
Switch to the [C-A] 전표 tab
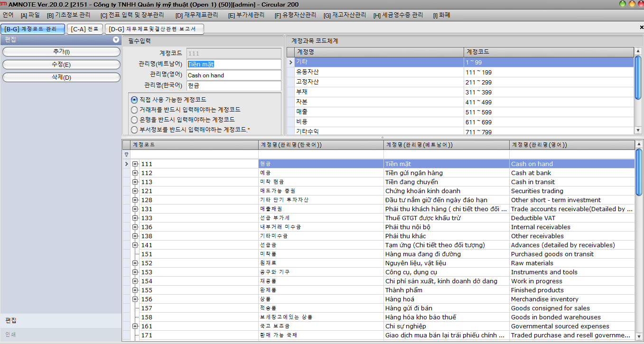[x=85, y=29]
